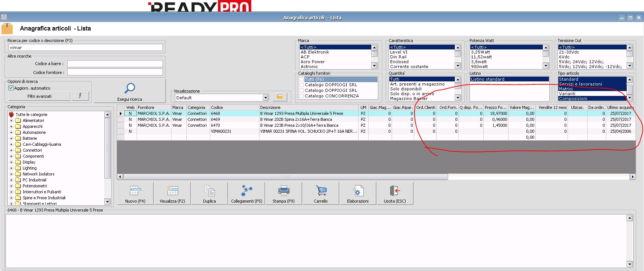Open Visualizza (F2) for selected article
Image resolution: width=644 pixels, height=271 pixels.
pos(172,193)
